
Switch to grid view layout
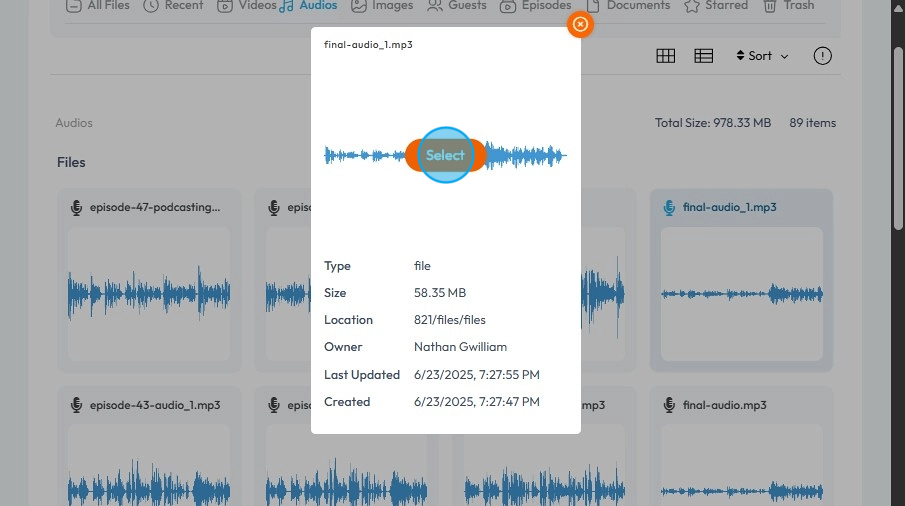pos(665,56)
